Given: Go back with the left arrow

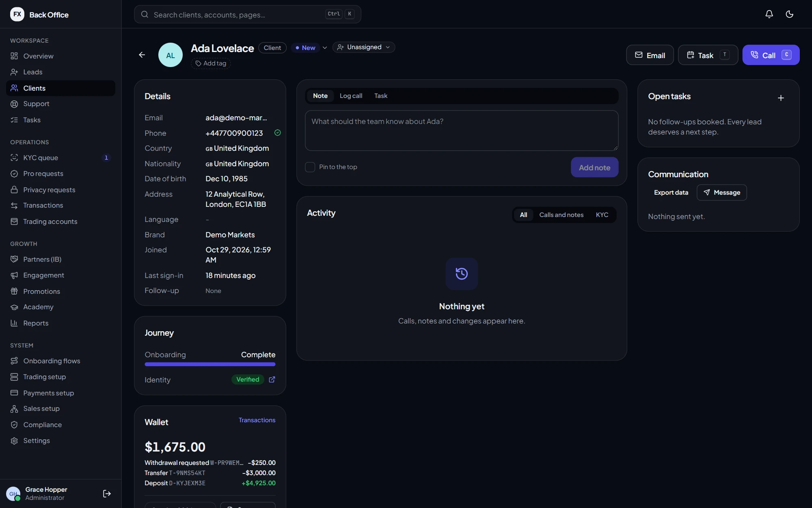Looking at the screenshot, I should point(142,55).
